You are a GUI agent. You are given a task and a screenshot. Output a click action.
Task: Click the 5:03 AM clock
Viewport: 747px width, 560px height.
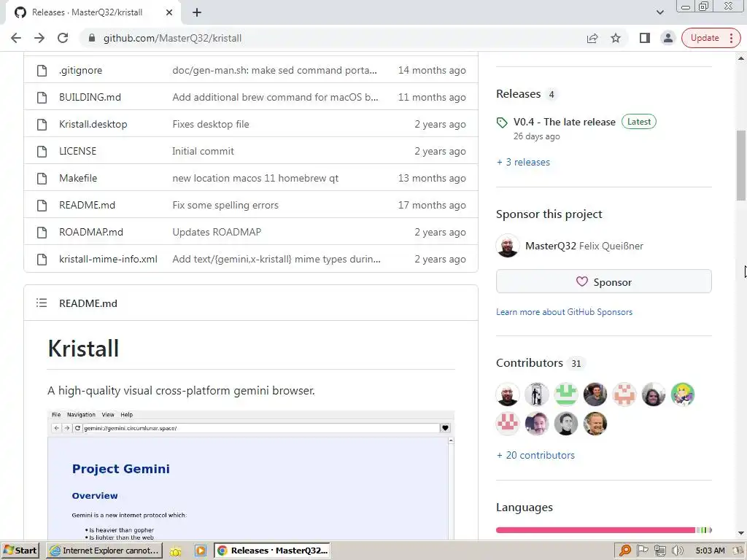point(710,551)
